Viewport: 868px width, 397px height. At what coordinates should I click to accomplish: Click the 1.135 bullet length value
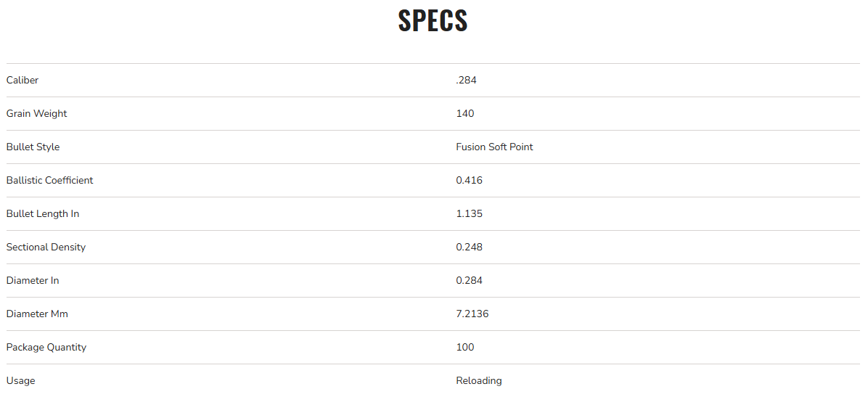[469, 213]
